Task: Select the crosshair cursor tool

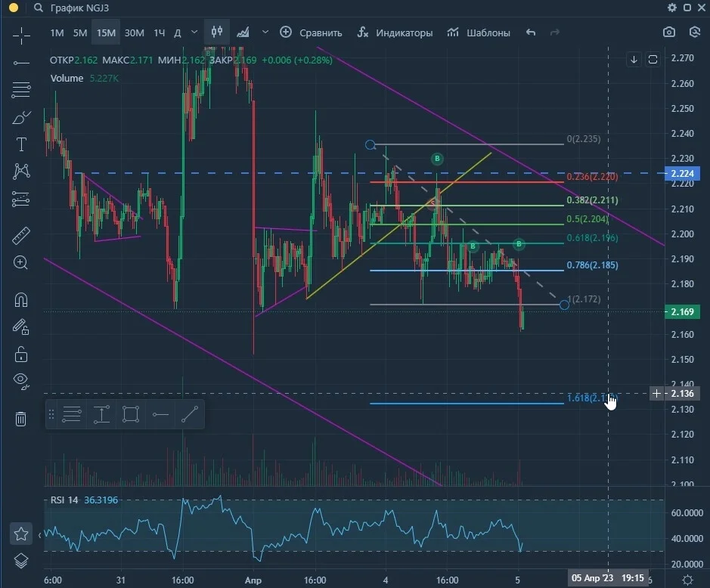Action: tap(21, 36)
